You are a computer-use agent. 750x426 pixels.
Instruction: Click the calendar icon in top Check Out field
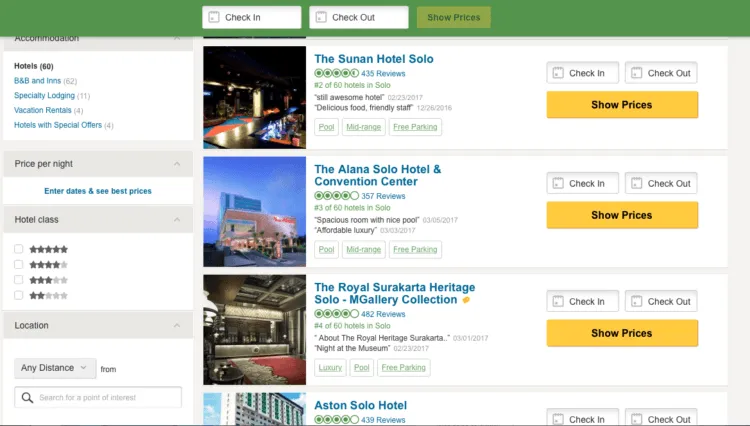point(321,17)
